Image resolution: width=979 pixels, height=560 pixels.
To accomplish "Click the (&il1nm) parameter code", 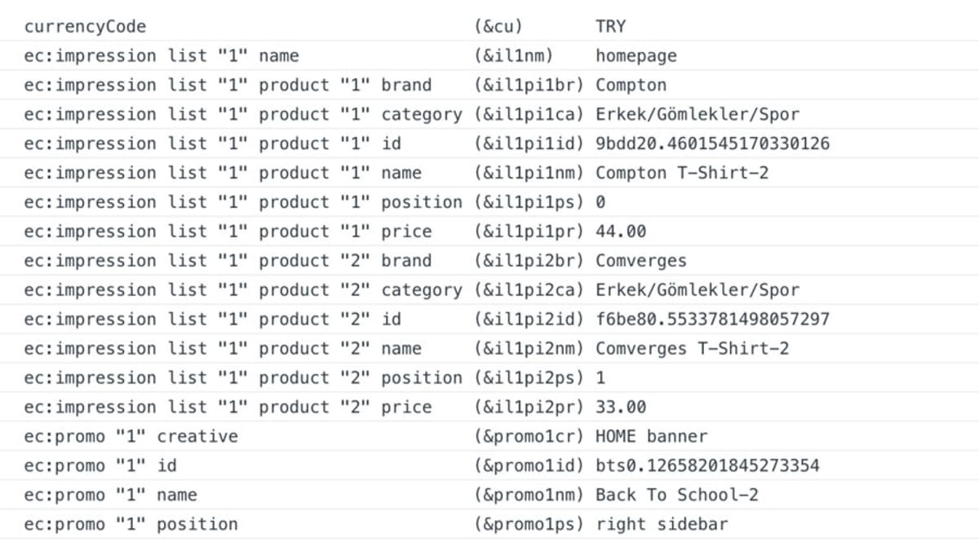I will click(514, 55).
